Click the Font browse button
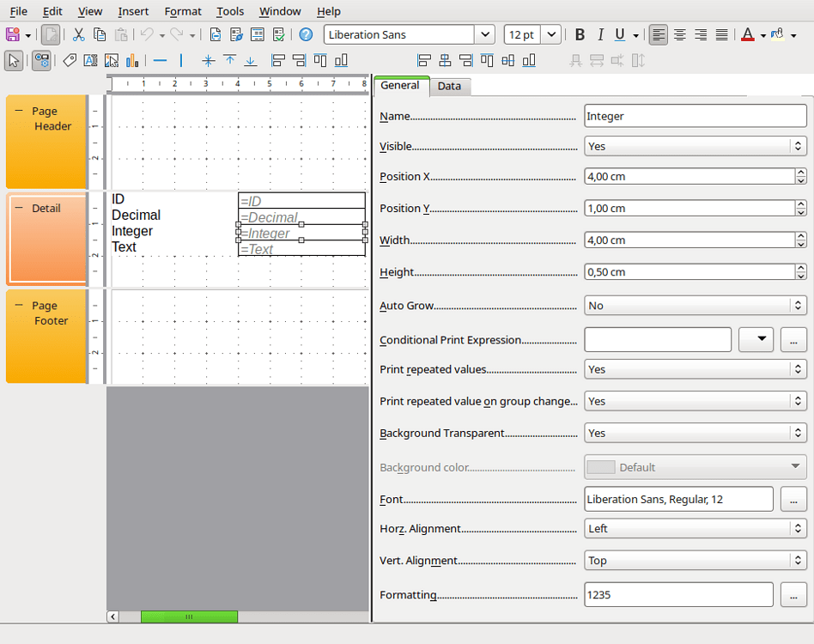The width and height of the screenshot is (814, 644). pyautogui.click(x=793, y=499)
